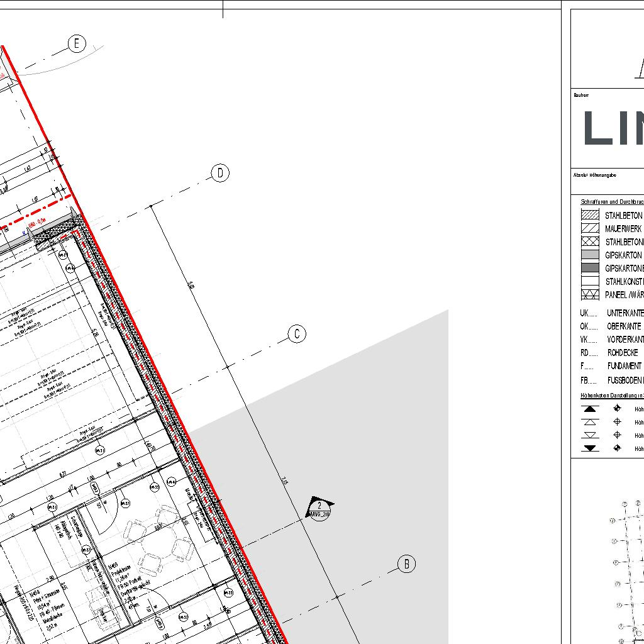Select the light gray Gipskarton swatch
Viewport: 644px width, 644px height.
(x=590, y=255)
